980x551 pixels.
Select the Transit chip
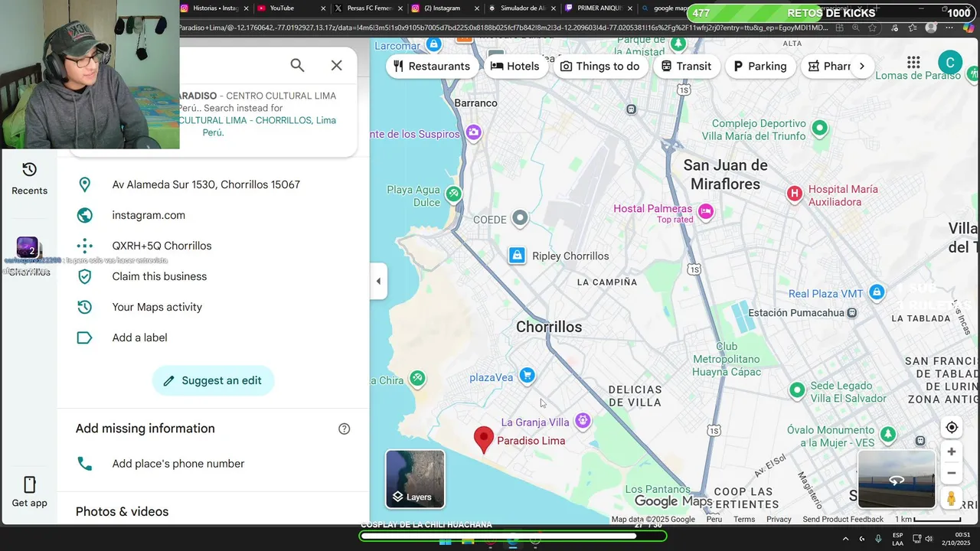click(x=686, y=66)
